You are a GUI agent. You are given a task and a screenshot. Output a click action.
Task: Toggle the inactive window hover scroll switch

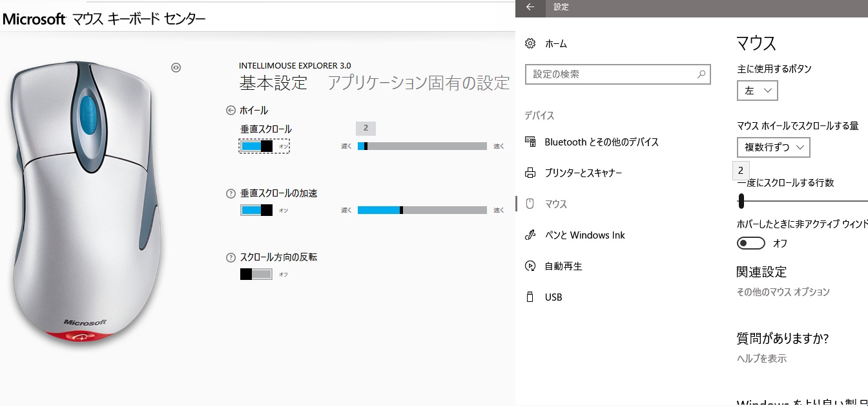pos(750,243)
